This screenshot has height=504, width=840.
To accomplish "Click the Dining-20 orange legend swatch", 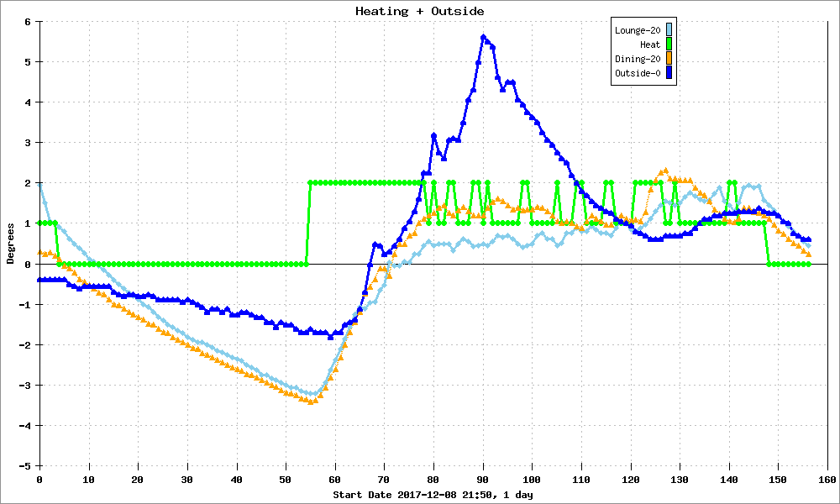I will point(669,59).
